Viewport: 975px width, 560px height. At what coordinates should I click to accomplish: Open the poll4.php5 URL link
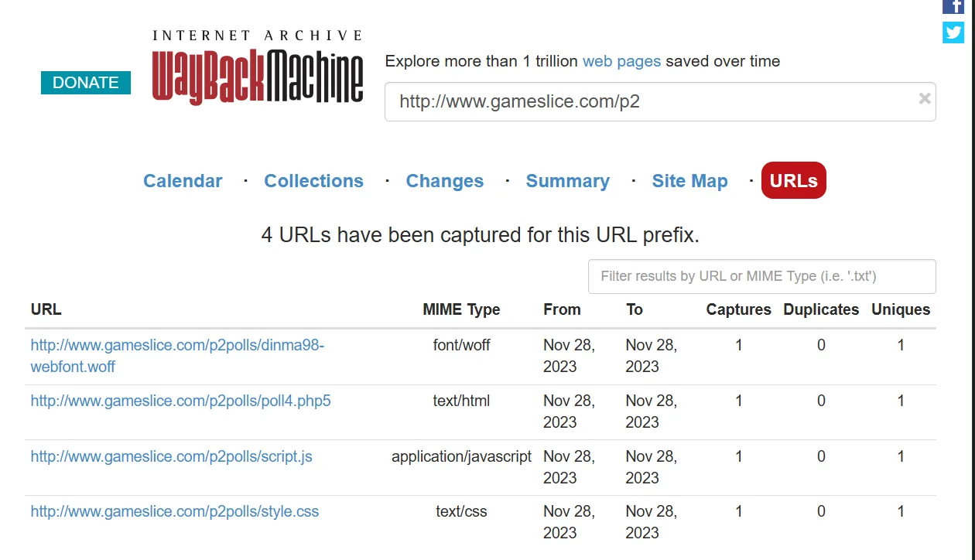pyautogui.click(x=180, y=401)
